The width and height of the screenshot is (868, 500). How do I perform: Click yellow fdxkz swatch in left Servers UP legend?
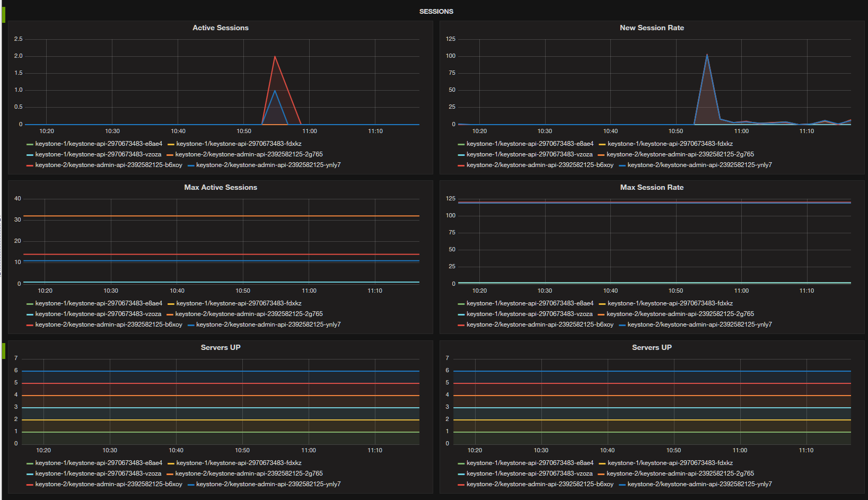click(x=171, y=463)
